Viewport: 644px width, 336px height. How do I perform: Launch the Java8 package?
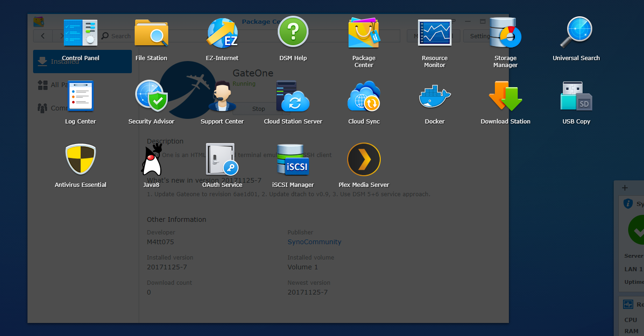(151, 159)
